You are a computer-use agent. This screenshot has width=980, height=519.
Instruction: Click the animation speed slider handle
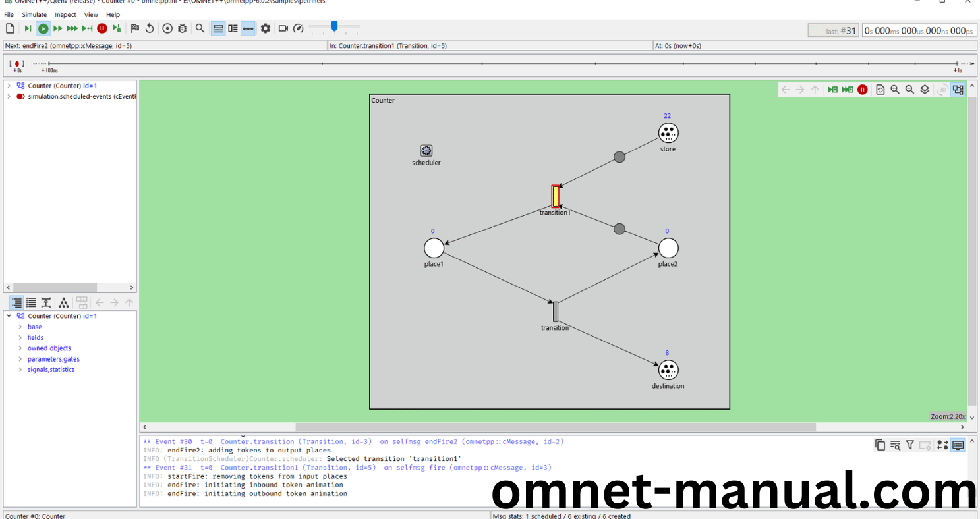pos(334,26)
